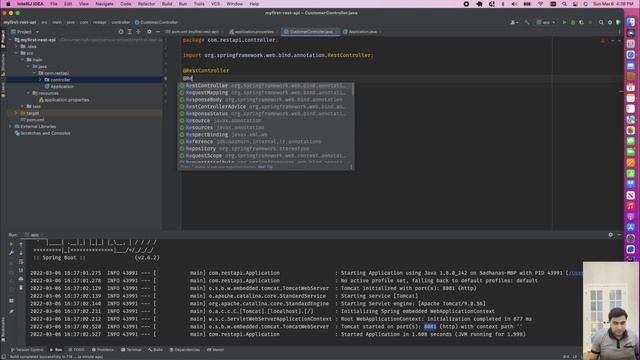Select ResponseBody completion suggestion
640x360 pixels.
266,100
